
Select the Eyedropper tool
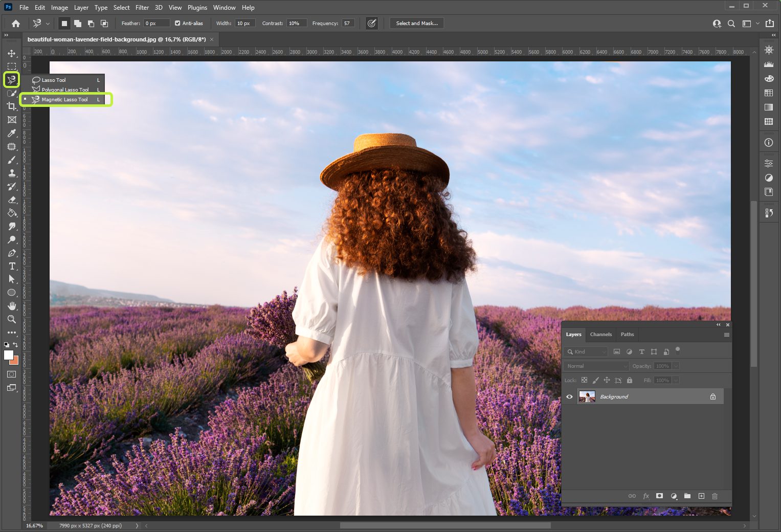12,133
